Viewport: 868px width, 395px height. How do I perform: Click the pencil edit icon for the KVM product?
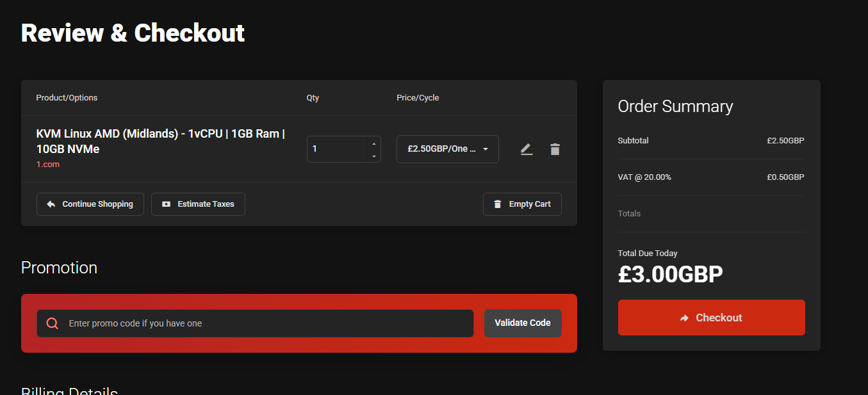click(527, 149)
